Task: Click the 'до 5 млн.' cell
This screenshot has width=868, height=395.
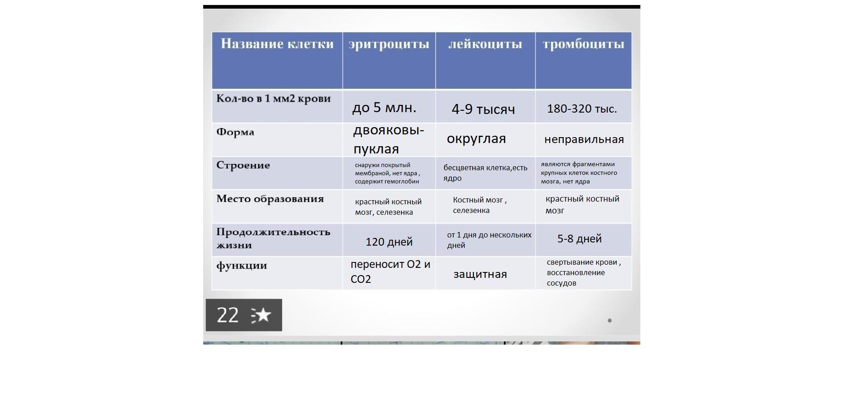Action: tap(384, 108)
